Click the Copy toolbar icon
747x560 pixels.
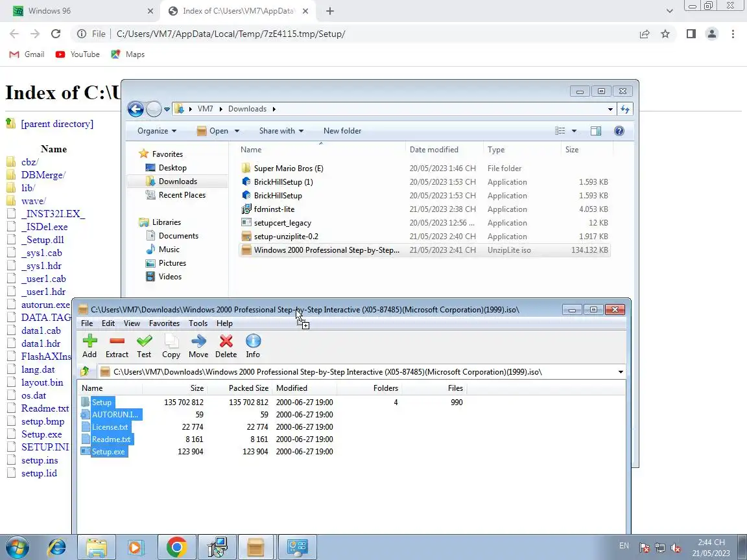tap(171, 345)
